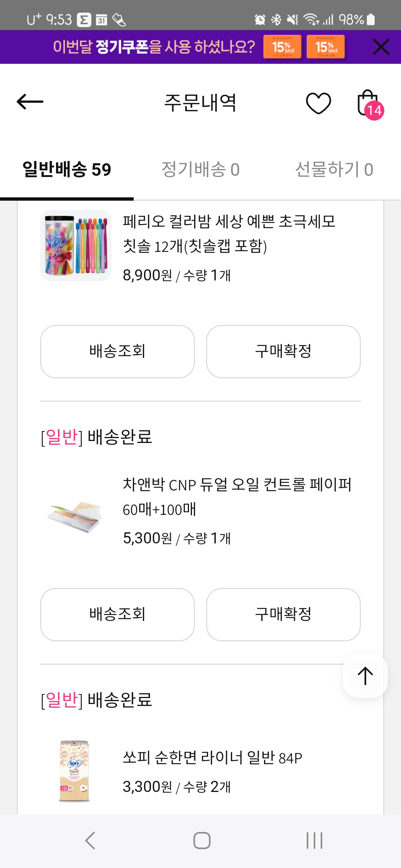The image size is (401, 868).
Task: Select the 일반배송 59 tab
Action: click(x=67, y=170)
